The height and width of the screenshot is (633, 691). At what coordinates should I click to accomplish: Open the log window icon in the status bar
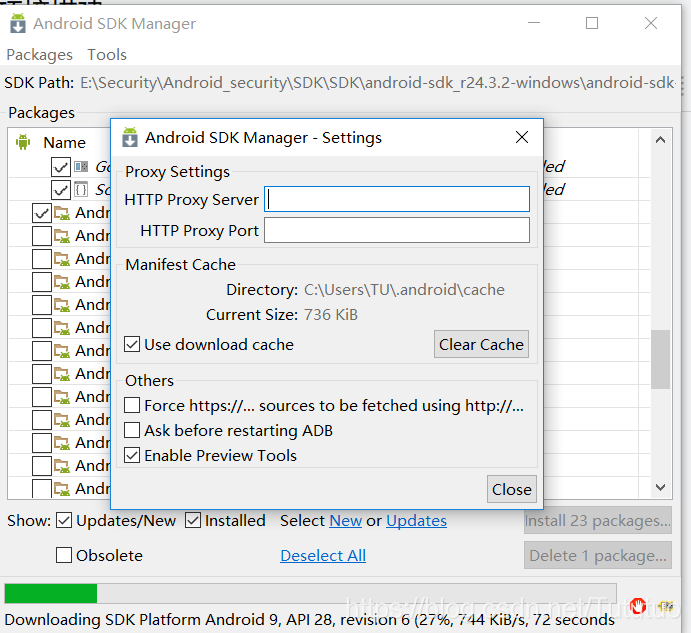click(666, 606)
